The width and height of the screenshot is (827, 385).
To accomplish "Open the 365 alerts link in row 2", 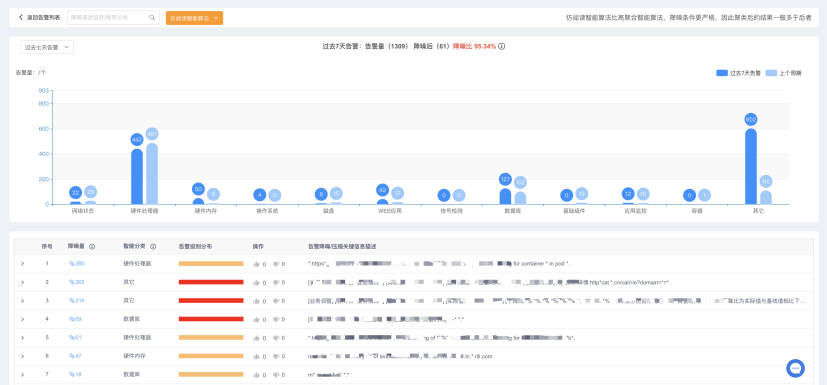I will tap(76, 282).
